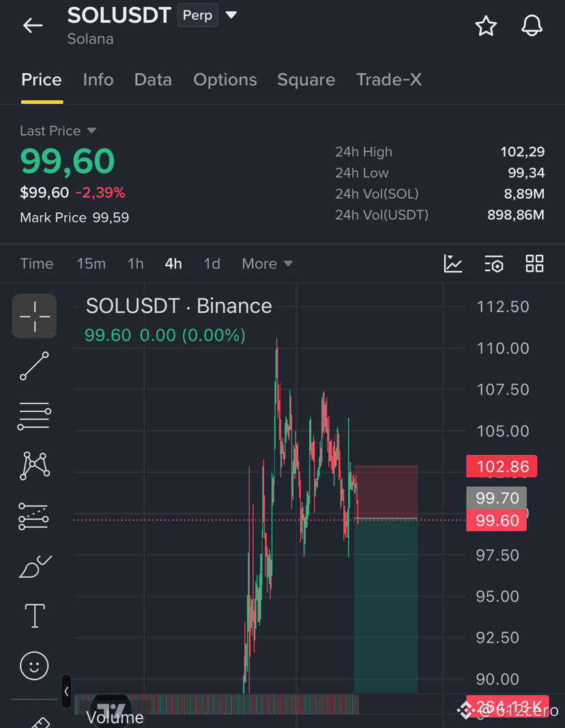
Task: Open the long/short position forecasting tool
Action: [33, 516]
